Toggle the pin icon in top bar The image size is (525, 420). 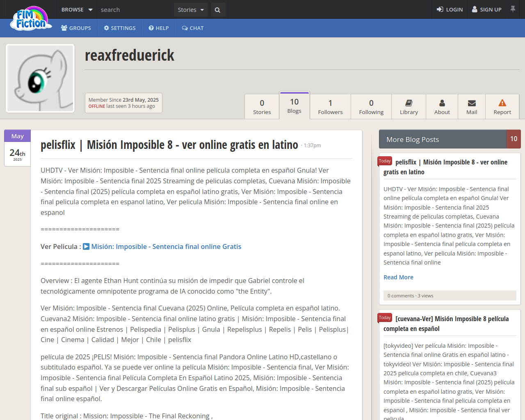[x=513, y=9]
